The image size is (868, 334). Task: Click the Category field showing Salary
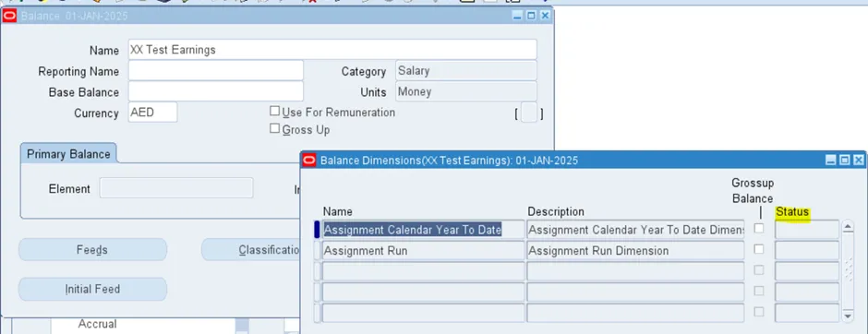(x=466, y=71)
